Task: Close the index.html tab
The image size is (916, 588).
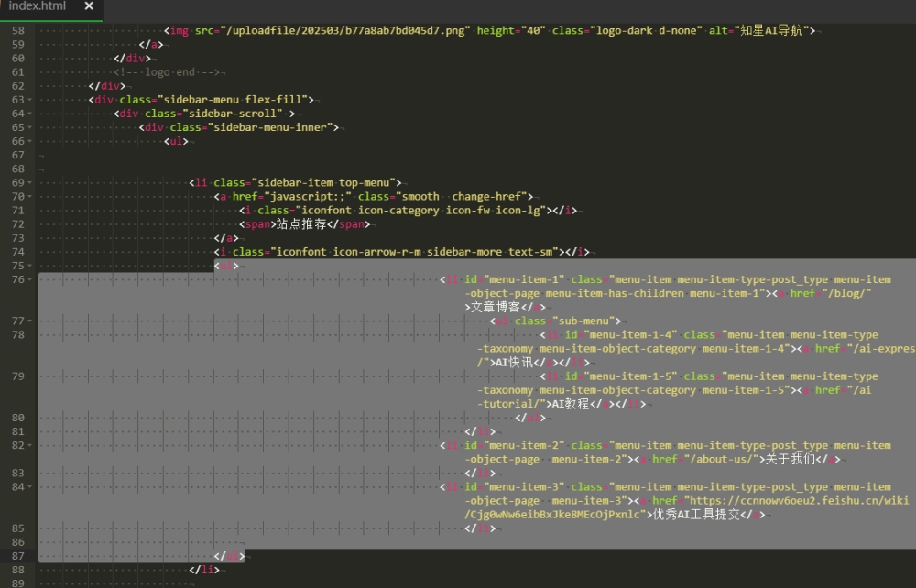Action: point(89,5)
